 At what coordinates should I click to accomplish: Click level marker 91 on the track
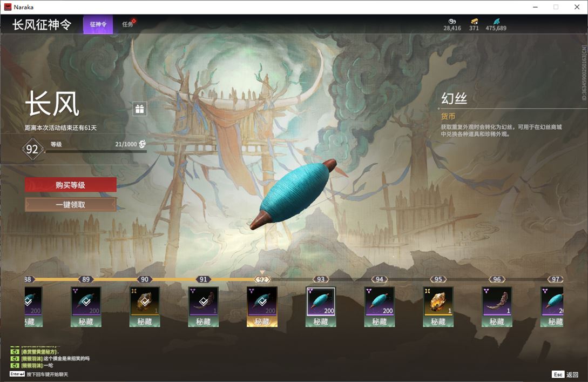point(203,279)
